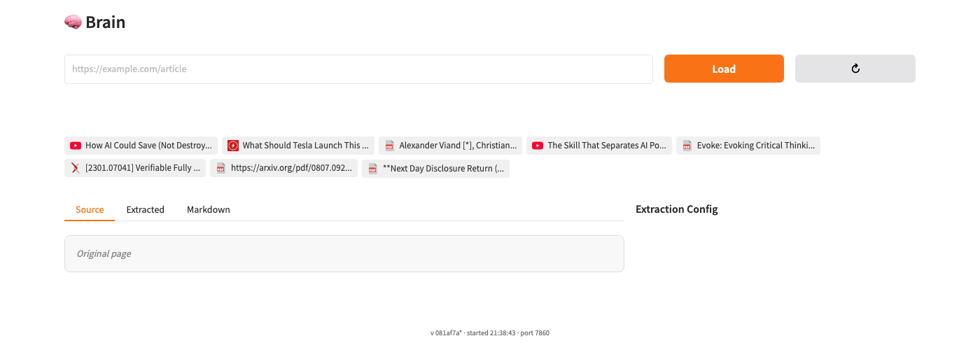Click the YouTube icon on 'How AI Could Save' chip
980x350 pixels.
point(76,146)
